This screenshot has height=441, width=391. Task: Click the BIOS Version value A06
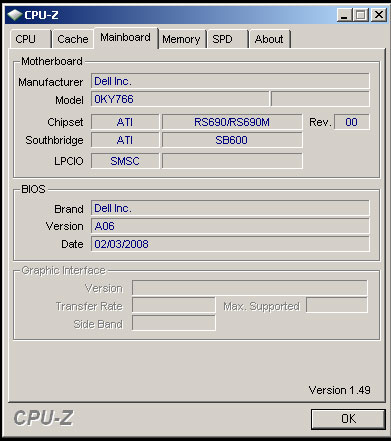point(230,226)
